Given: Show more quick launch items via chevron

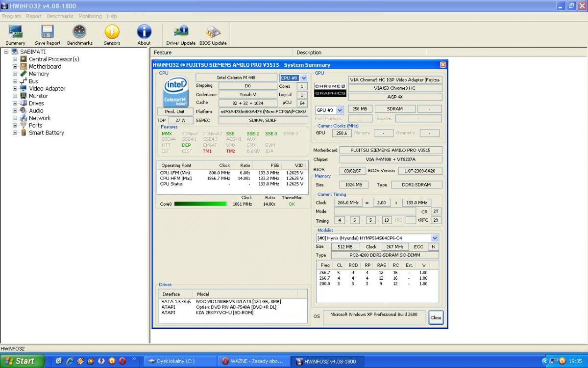Looking at the screenshot, I should (x=134, y=360).
